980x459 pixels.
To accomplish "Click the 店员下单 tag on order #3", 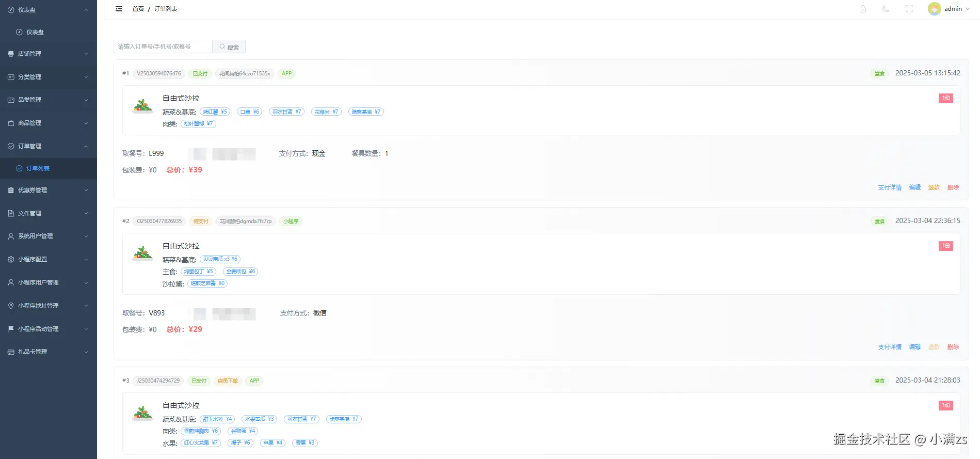I will (228, 381).
